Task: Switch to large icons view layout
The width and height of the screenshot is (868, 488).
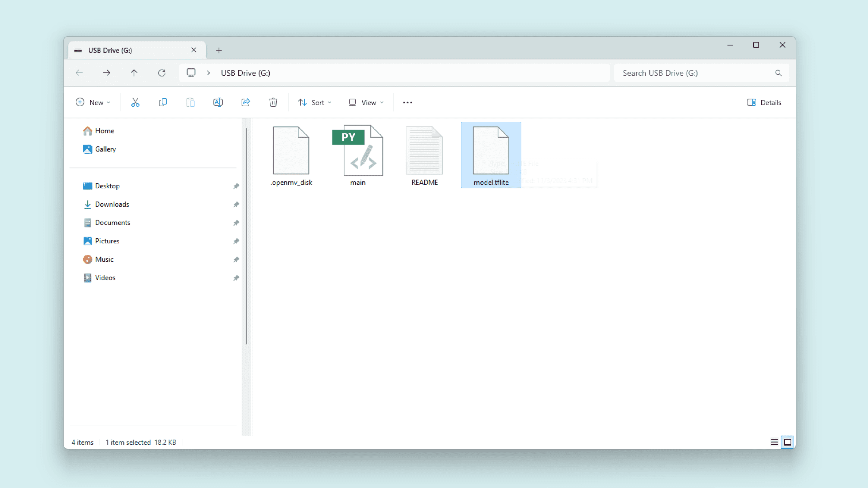Action: pos(788,442)
